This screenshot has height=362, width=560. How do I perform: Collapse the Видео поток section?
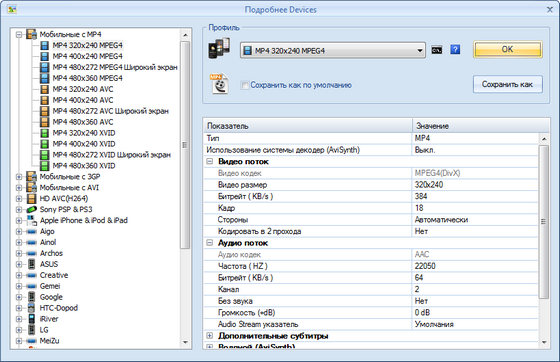(210, 161)
